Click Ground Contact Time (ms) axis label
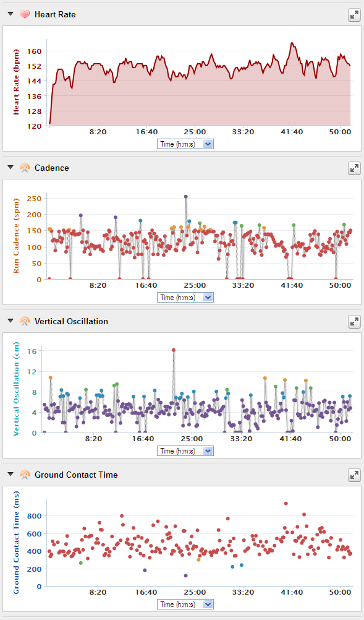This screenshot has width=364, height=620. coord(16,543)
